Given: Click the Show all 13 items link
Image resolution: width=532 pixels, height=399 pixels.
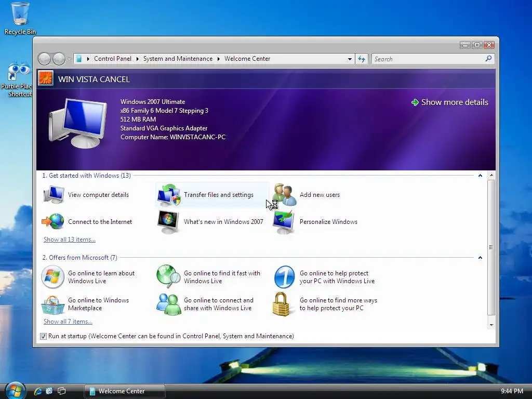Looking at the screenshot, I should click(x=70, y=240).
